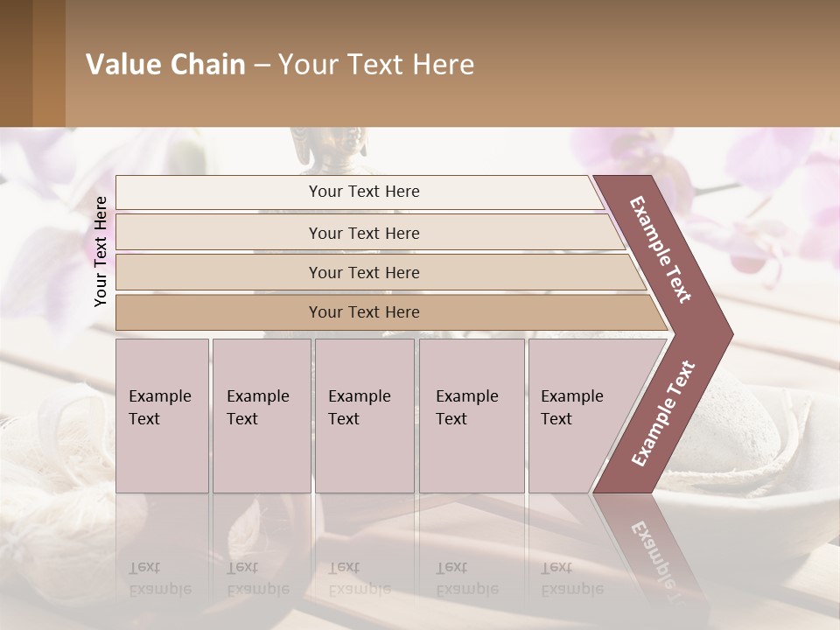Select the second 'Example Text' box
Screen dimensions: 840x630
[262, 416]
